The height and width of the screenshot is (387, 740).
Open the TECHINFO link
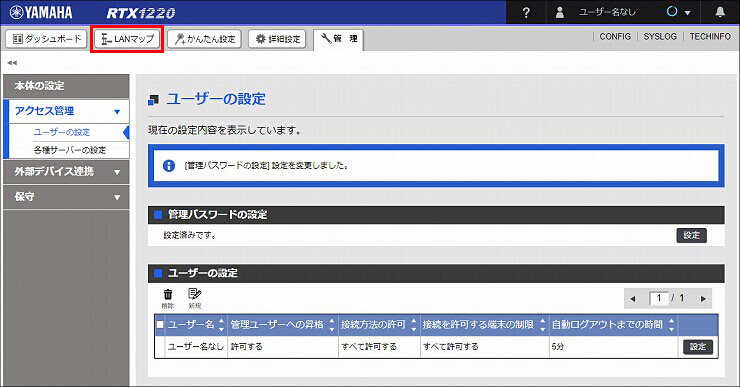pos(710,36)
